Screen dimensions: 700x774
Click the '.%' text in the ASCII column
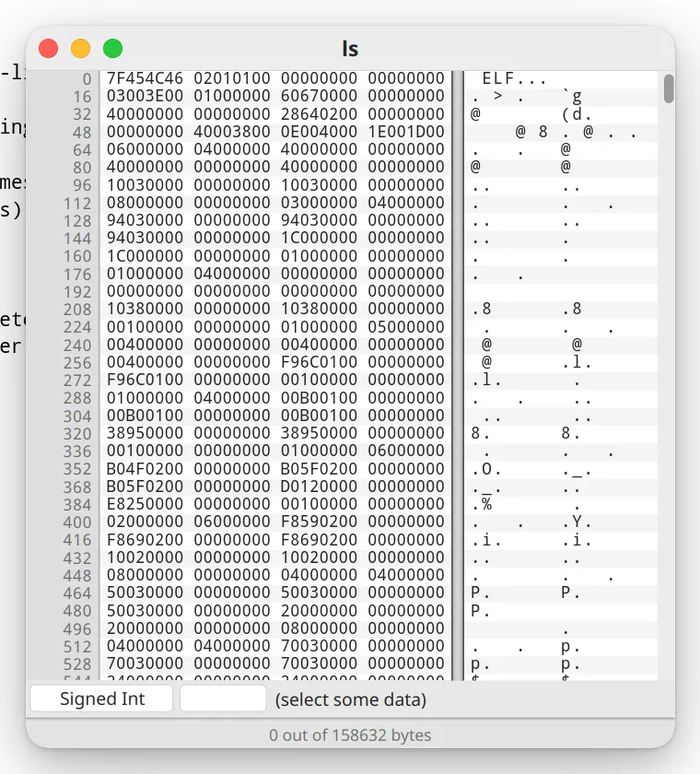(x=482, y=504)
